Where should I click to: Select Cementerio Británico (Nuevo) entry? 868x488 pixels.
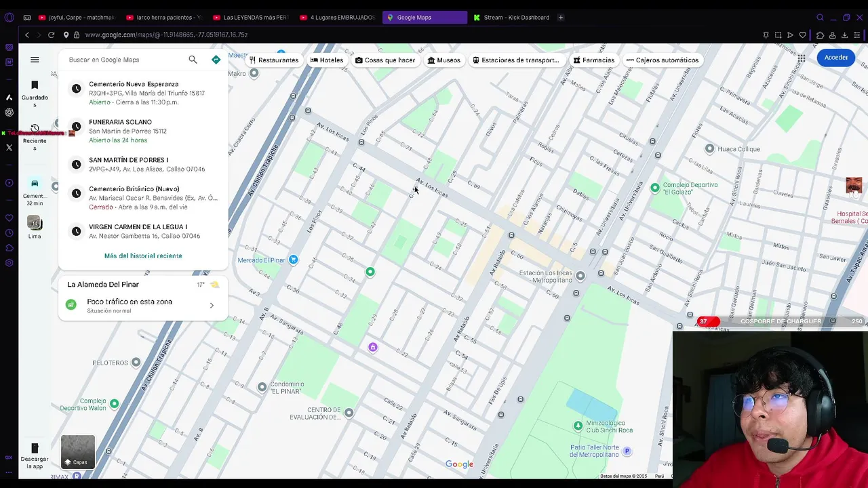click(143, 198)
